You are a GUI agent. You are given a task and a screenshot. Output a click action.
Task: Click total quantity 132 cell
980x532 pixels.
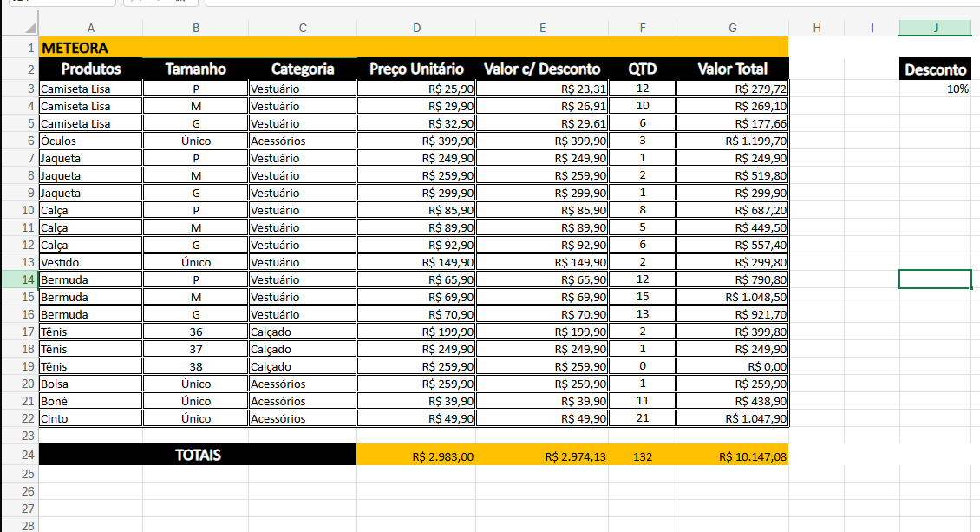click(x=643, y=455)
